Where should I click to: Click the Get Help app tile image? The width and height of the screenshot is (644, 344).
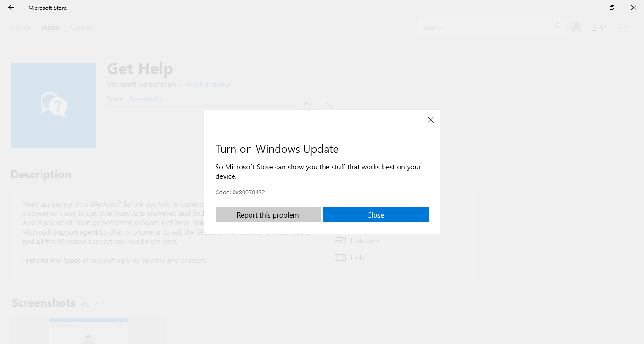coord(54,105)
